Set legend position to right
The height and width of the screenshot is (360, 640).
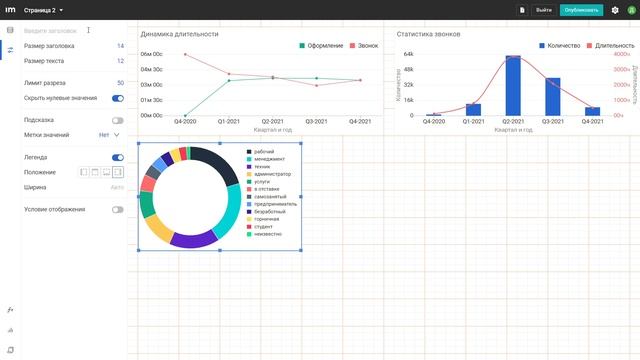pos(118,172)
